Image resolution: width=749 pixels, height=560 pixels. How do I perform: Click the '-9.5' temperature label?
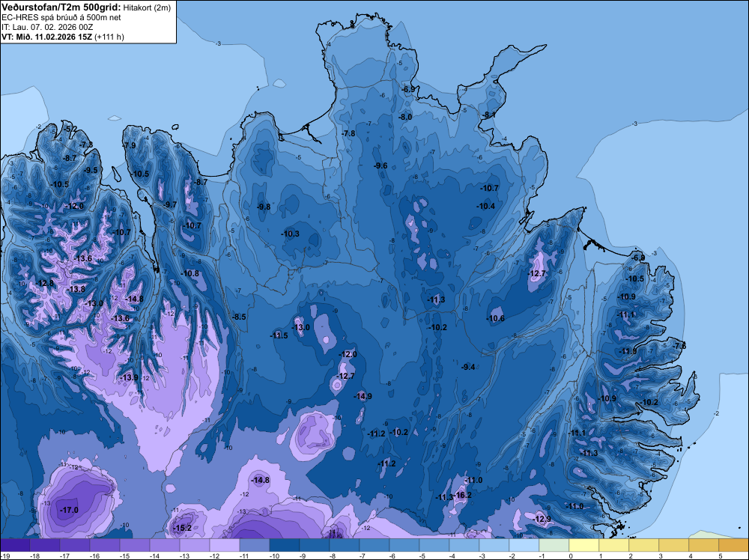[91, 170]
